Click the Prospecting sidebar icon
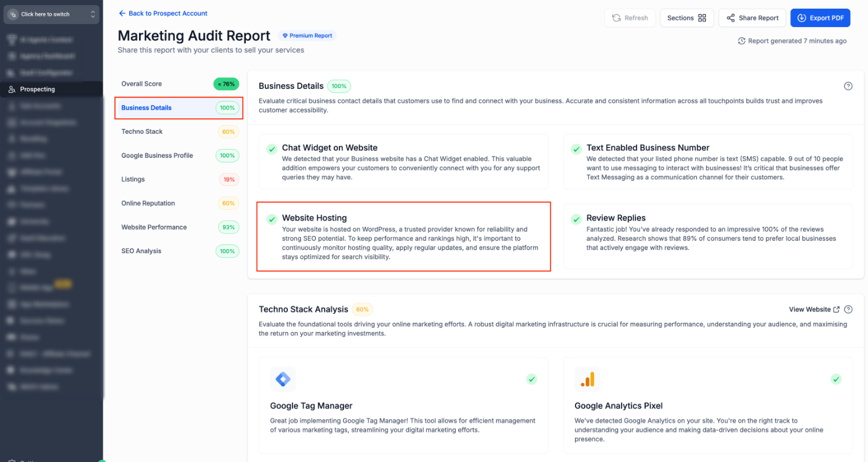 coord(11,89)
